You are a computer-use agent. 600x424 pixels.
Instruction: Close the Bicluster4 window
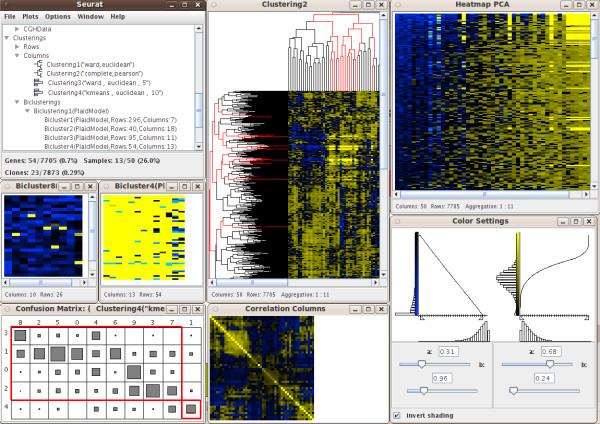198,186
